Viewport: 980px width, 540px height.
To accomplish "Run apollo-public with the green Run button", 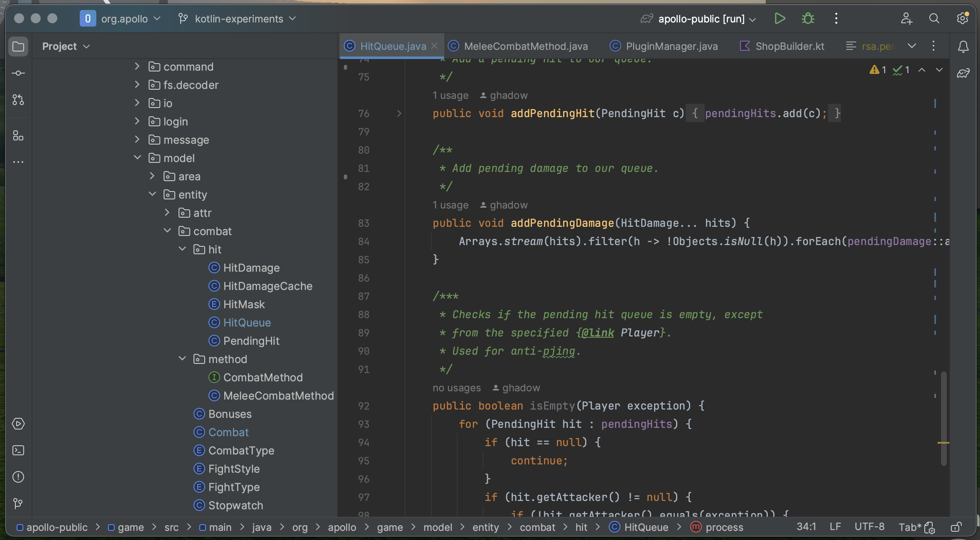I will click(x=779, y=19).
